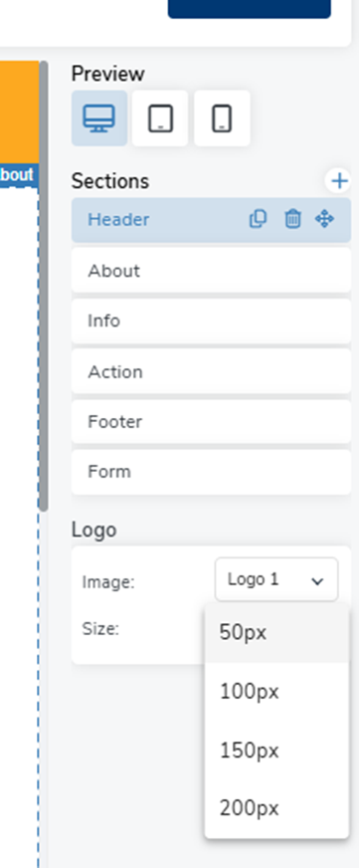
Task: Click the move handle on Header section
Action: 325,219
